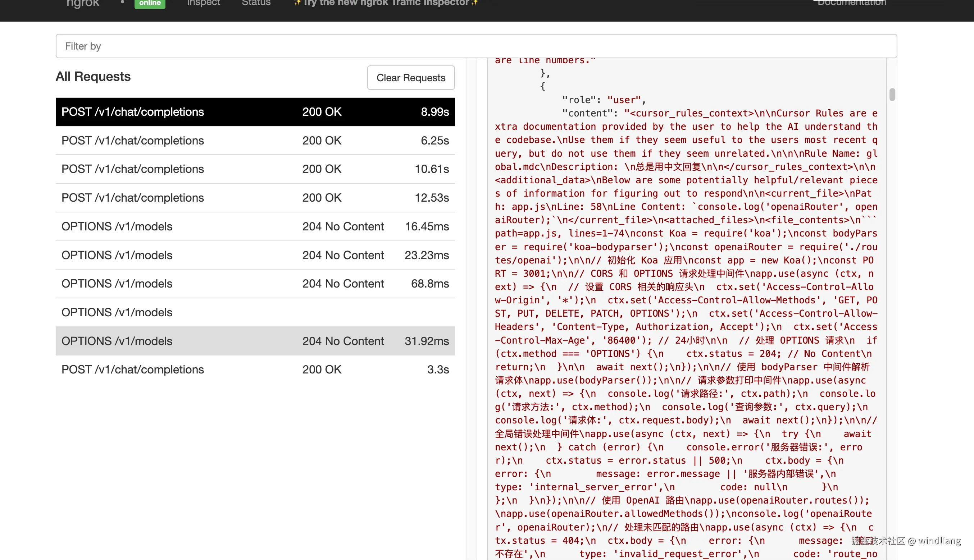Select the OPTIONS request taking 16.45ms
Image resolution: width=974 pixels, height=560 pixels.
click(255, 226)
